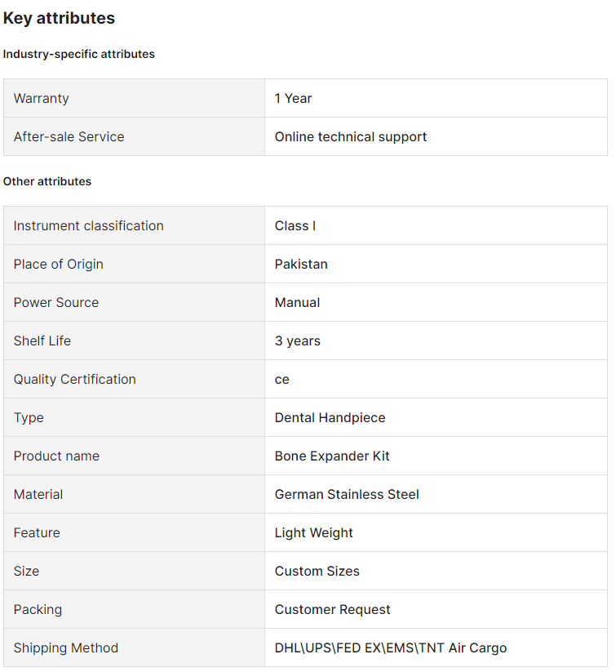
Task: Select the 1 Year warranty value
Action: tap(294, 98)
